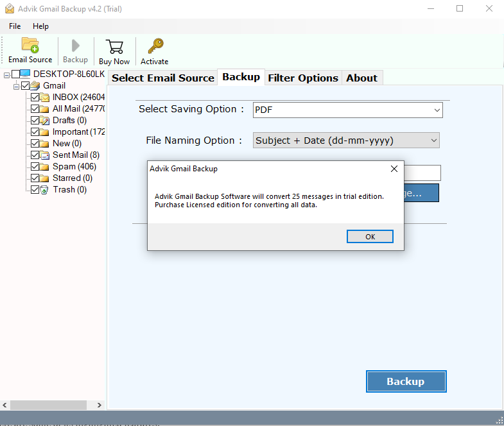
Task: Click the Important folder icon
Action: (44, 132)
